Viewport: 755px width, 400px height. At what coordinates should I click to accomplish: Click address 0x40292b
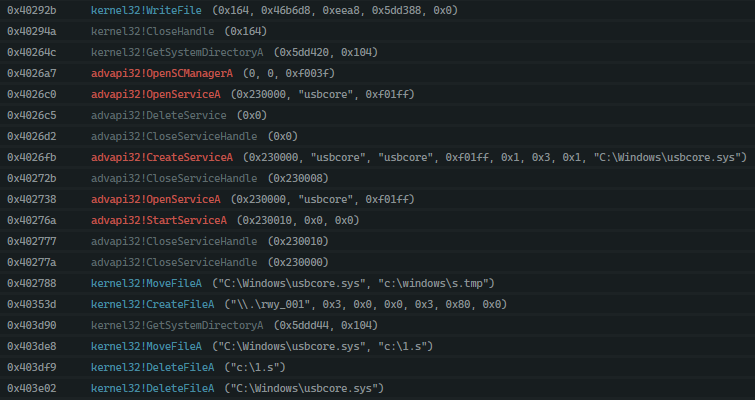pos(32,10)
